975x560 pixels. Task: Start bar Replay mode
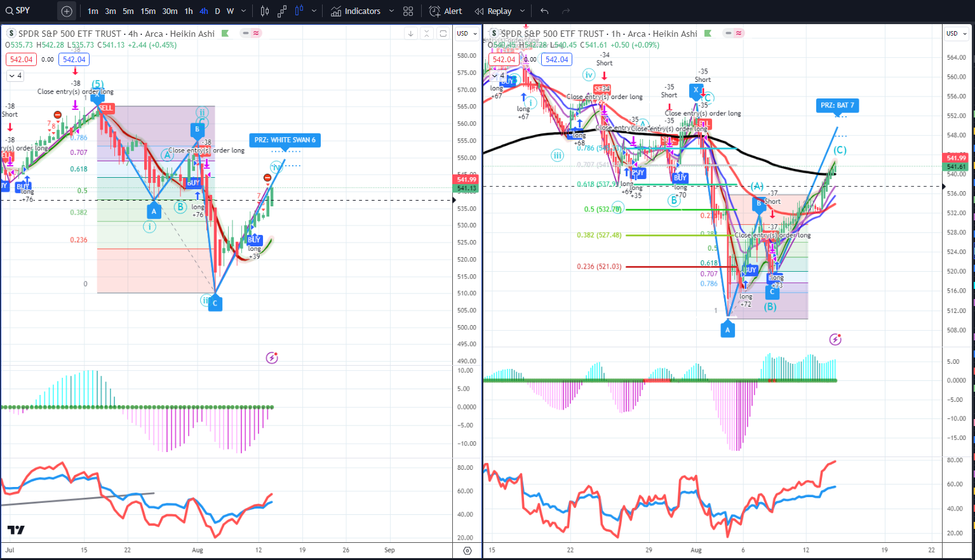494,11
